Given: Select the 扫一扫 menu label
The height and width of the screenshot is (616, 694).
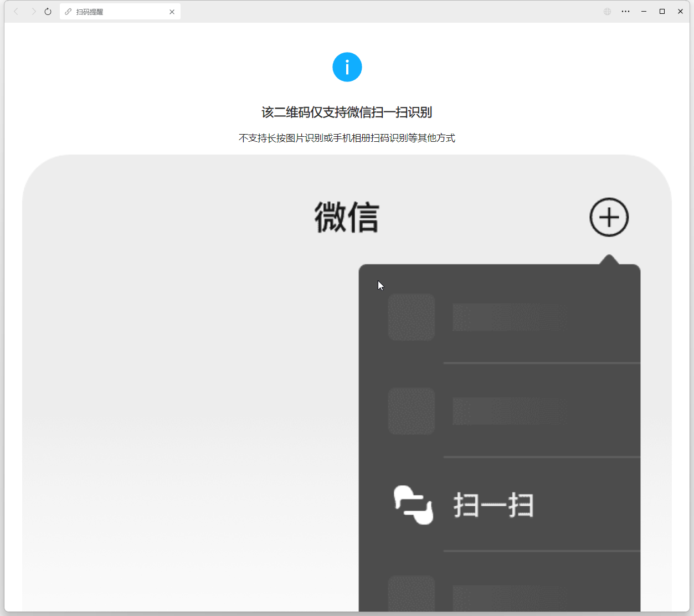Looking at the screenshot, I should pyautogui.click(x=493, y=505).
